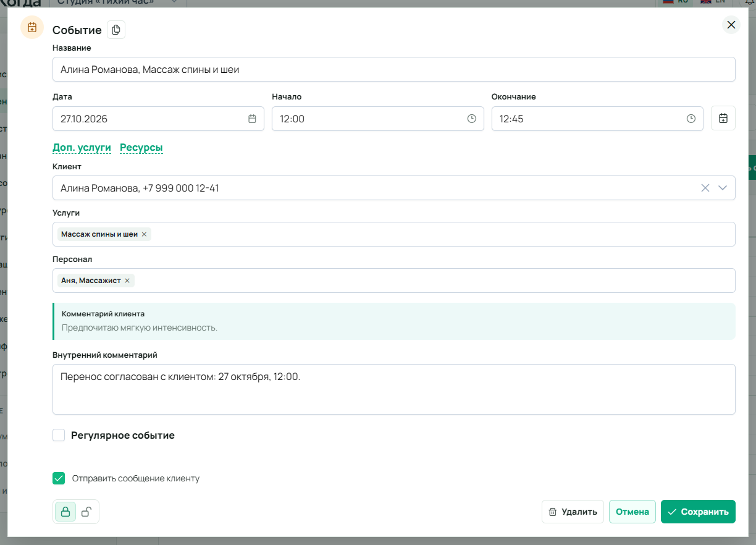The width and height of the screenshot is (756, 545).
Task: Focus the Название text field
Action: click(x=394, y=69)
